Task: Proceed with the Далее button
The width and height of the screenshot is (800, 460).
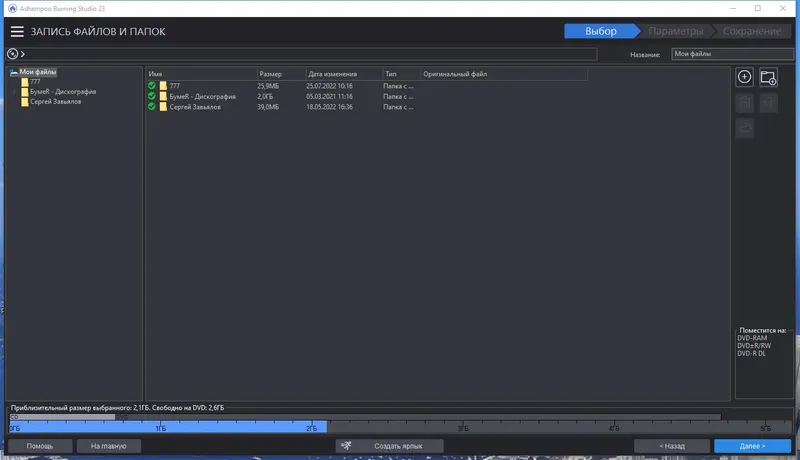Action: point(753,446)
